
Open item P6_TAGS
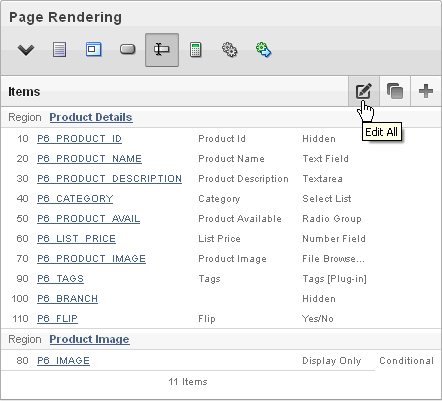[x=60, y=279]
